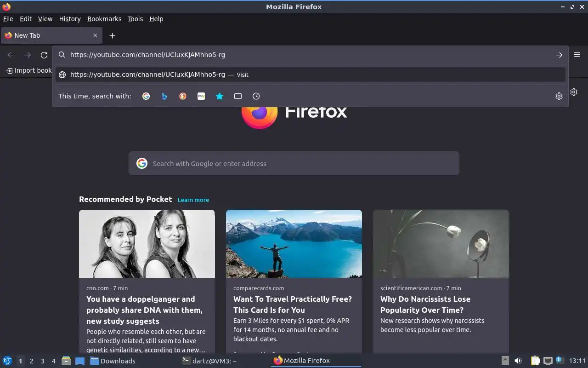Open 'Want To Travel Practically Free?' headline
This screenshot has width=588, height=368.
tap(293, 305)
